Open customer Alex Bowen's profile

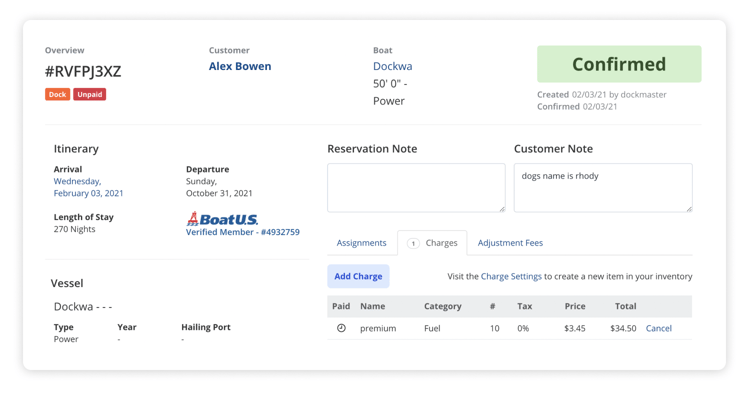(x=240, y=66)
